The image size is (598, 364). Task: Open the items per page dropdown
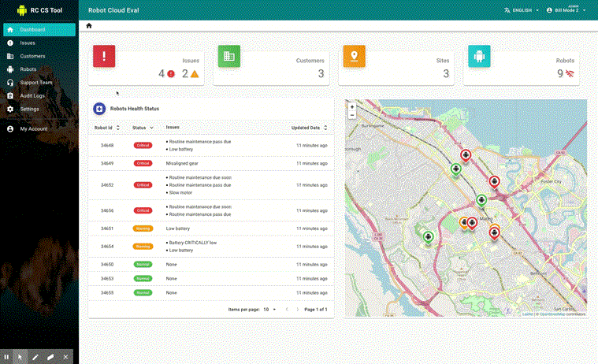pyautogui.click(x=270, y=310)
